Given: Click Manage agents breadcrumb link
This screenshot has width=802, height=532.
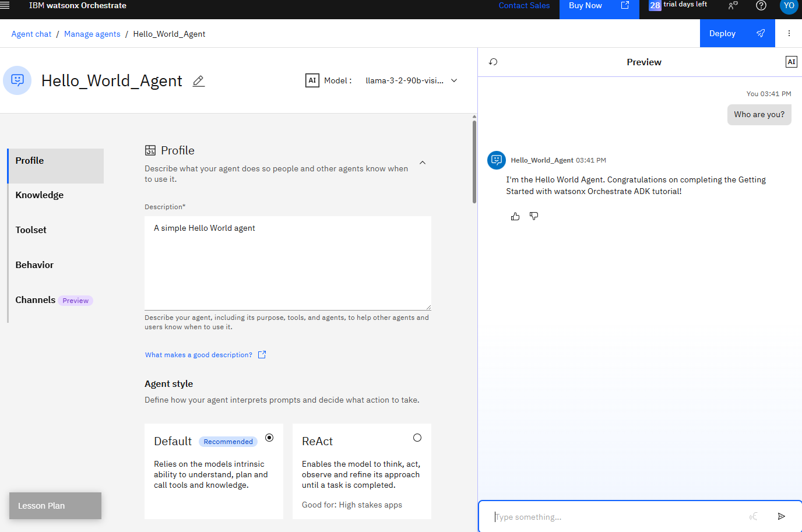Looking at the screenshot, I should tap(92, 34).
